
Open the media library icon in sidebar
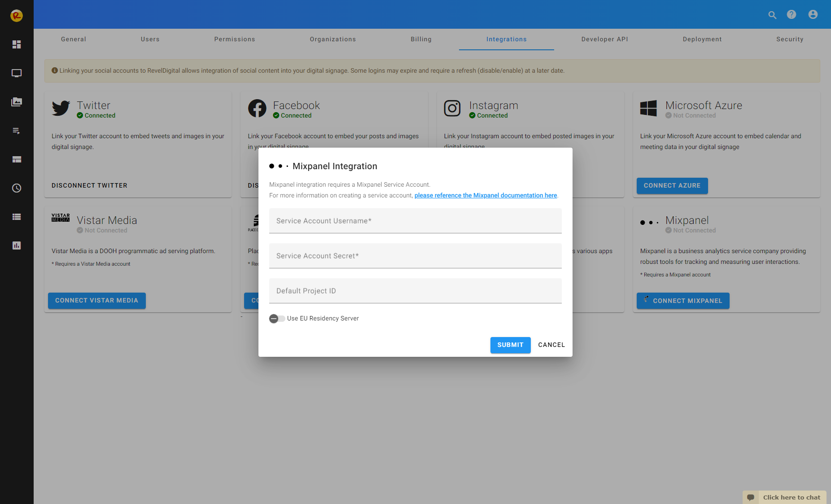[x=17, y=102]
